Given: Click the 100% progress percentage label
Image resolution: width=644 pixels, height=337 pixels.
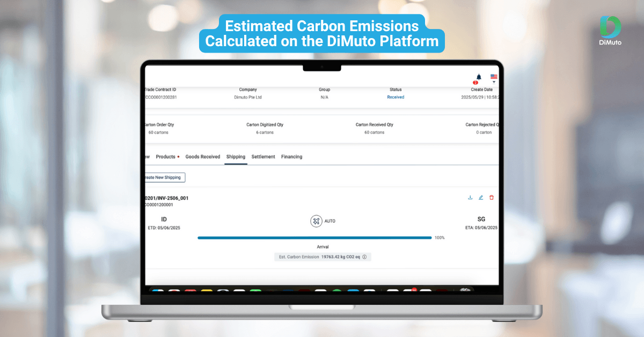Looking at the screenshot, I should (440, 237).
